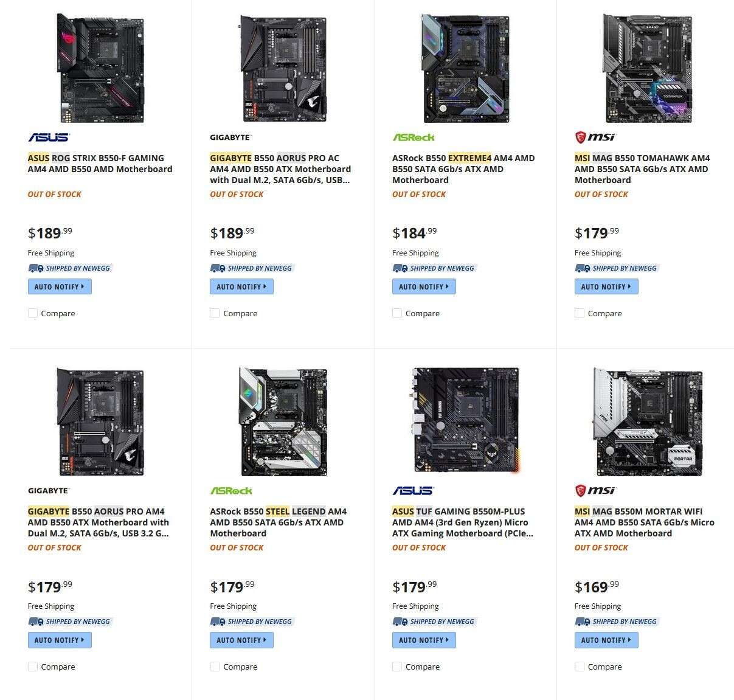
Task: Click the GIGABYTE logo above B550 AORUS PRO AM4
Action: [49, 491]
